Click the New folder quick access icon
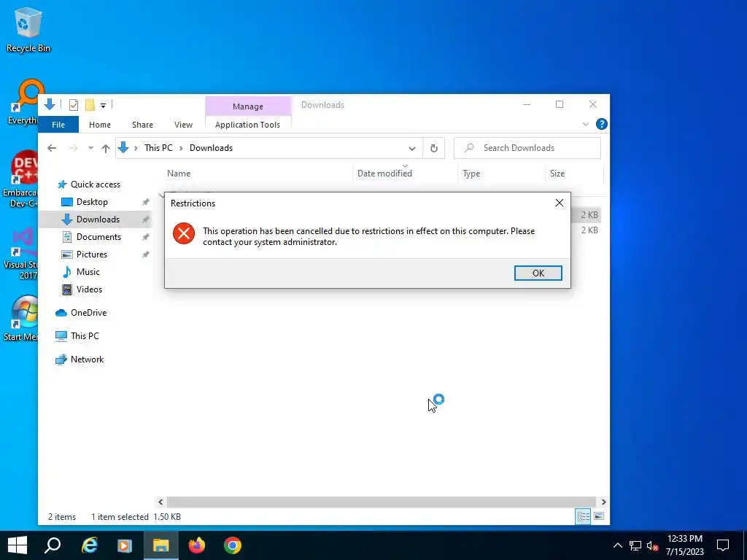 [90, 105]
